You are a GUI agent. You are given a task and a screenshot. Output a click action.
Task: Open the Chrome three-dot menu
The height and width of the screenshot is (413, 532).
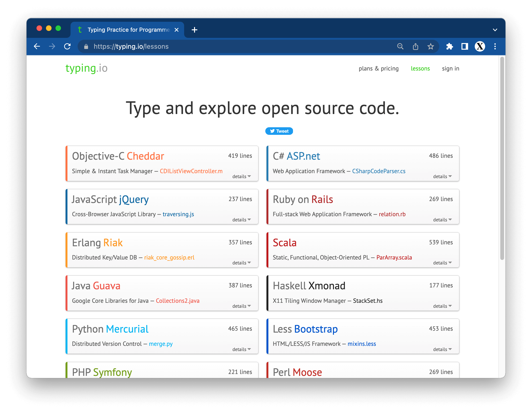(495, 46)
